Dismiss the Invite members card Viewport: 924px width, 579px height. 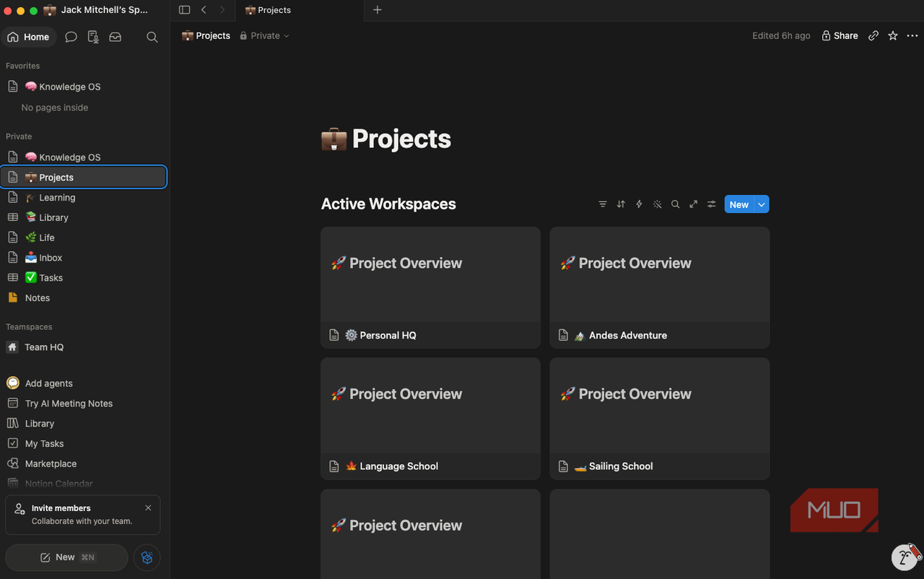148,508
